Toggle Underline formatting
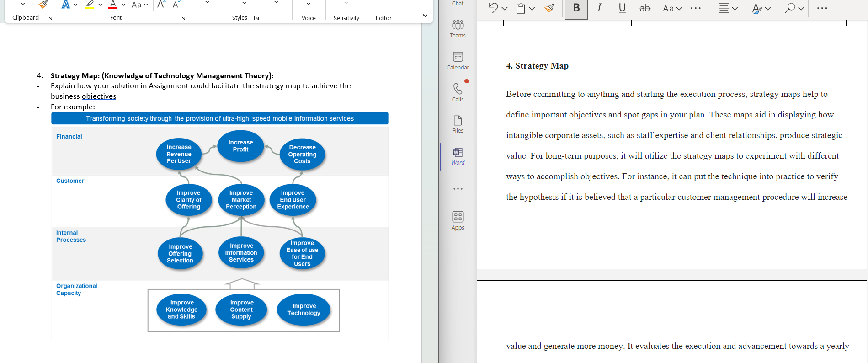Viewport: 868px width, 363px height. [x=622, y=8]
